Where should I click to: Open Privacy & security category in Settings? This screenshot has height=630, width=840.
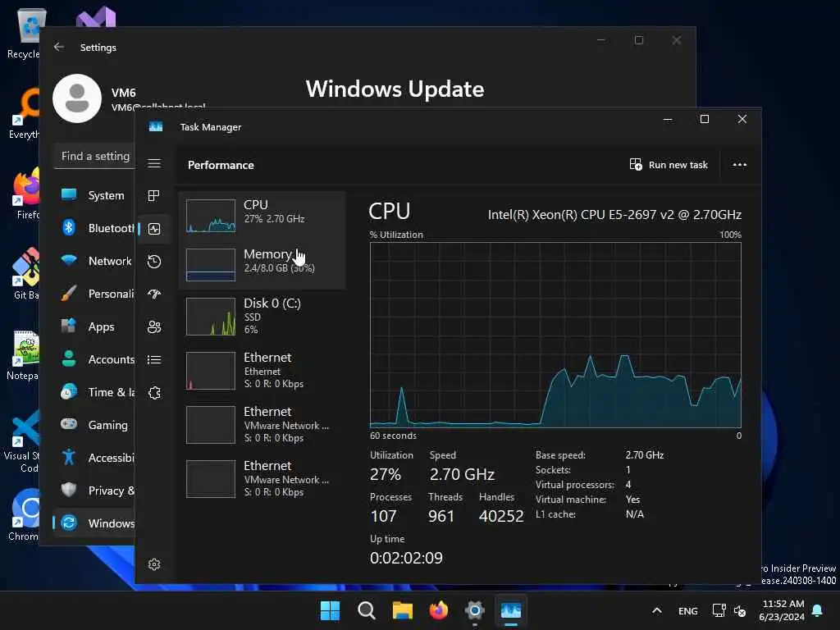pos(94,491)
